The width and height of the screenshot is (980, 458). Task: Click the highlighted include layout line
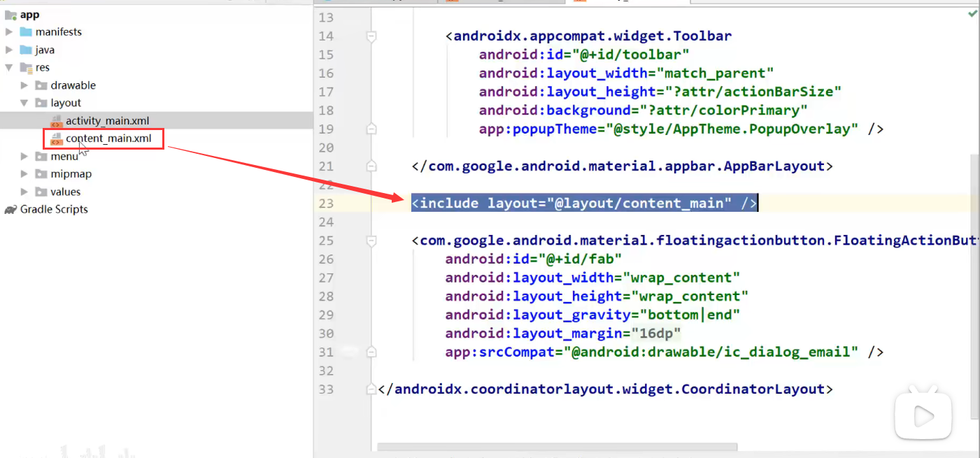584,203
